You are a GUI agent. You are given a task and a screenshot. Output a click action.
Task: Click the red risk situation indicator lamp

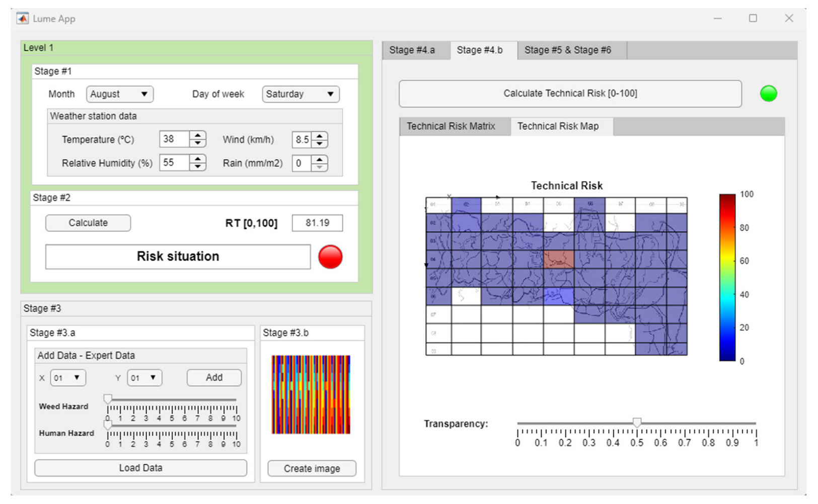(x=330, y=257)
